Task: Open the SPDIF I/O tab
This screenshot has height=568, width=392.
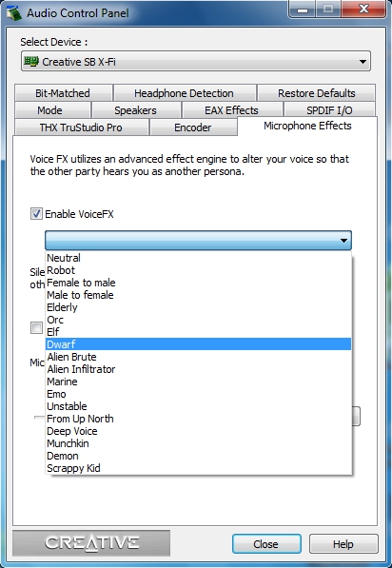Action: 329,110
